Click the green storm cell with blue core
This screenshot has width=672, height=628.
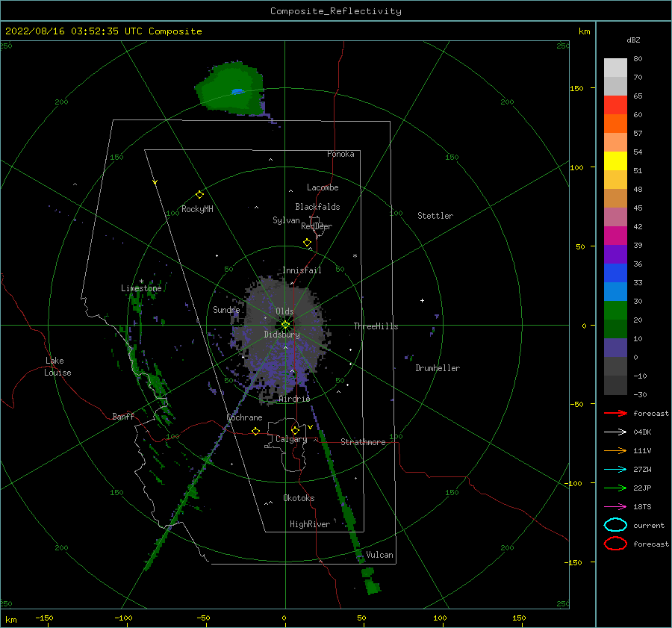coord(230,89)
